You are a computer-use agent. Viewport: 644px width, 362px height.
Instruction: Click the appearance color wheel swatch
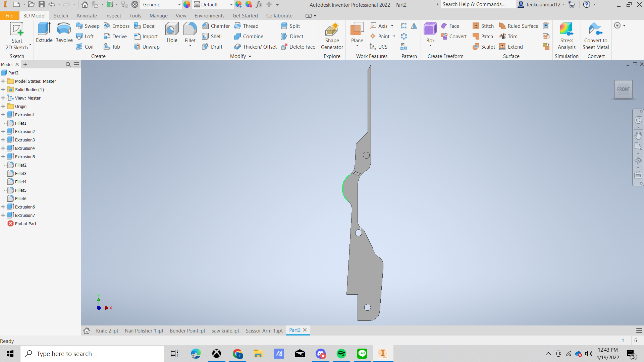coord(187,5)
